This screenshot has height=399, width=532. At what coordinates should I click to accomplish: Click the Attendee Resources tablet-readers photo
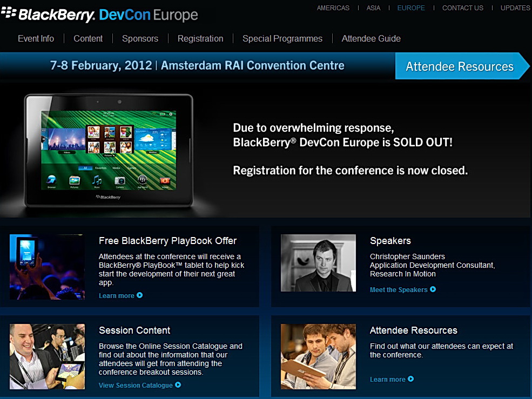(318, 356)
